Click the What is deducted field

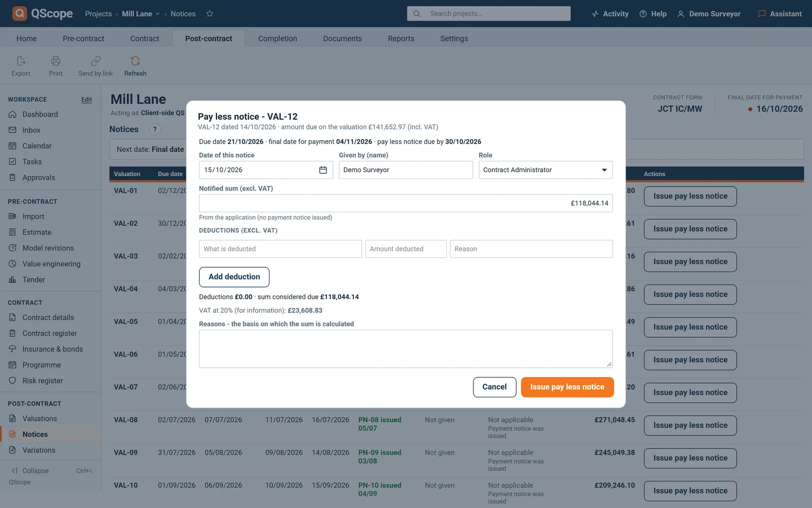pos(280,249)
